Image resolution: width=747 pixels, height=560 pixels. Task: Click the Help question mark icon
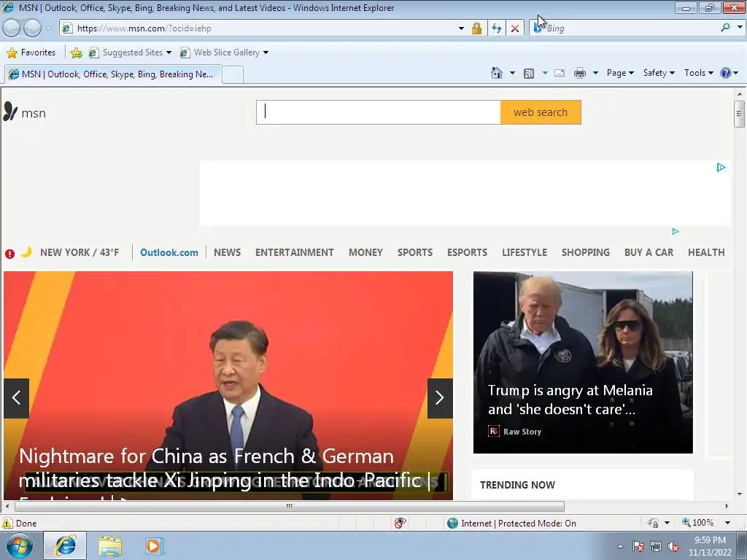click(x=726, y=73)
